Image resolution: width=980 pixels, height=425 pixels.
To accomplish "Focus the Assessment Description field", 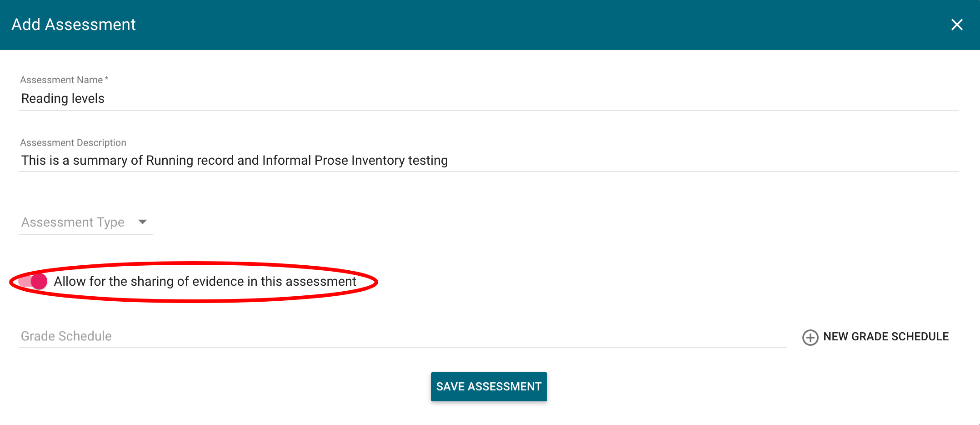I will pos(636,160).
